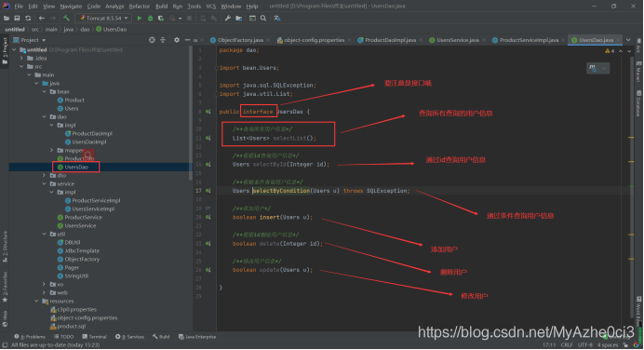
Task: Select UsersDaoImpl in the project tree
Action: 89,142
